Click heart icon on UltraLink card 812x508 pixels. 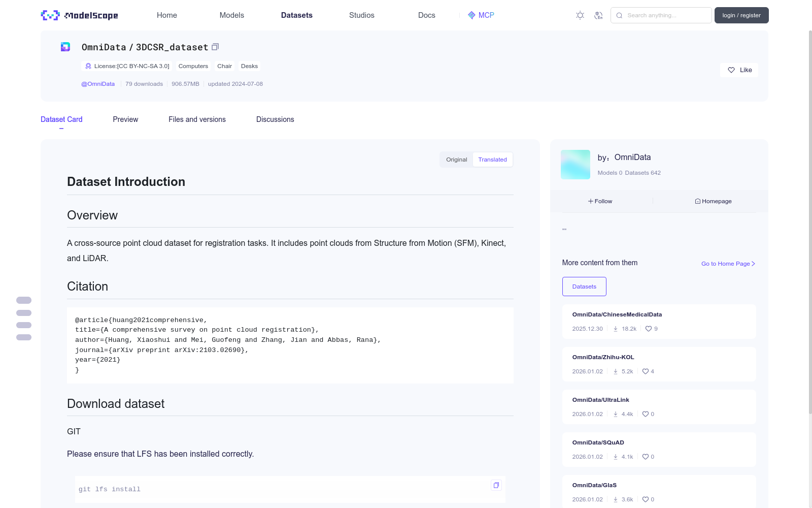[x=646, y=414]
